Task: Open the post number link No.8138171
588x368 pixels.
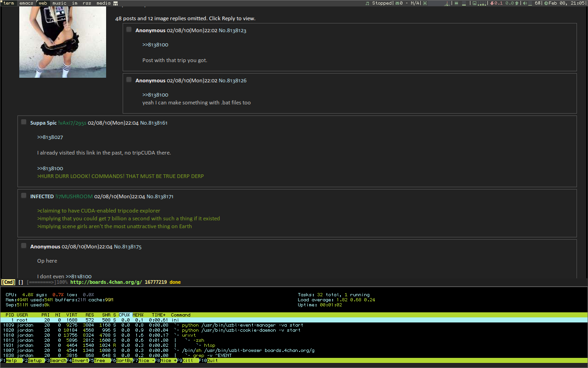Action: point(160,196)
